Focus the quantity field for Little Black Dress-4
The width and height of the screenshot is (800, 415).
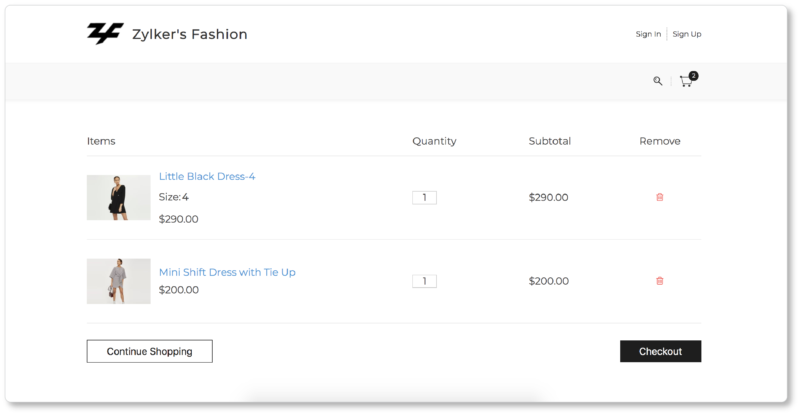[x=424, y=198]
